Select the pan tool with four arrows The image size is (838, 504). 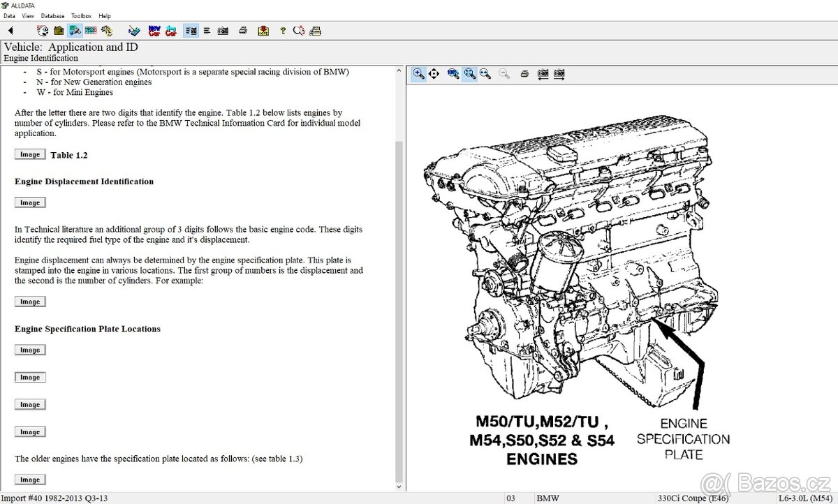click(x=434, y=73)
